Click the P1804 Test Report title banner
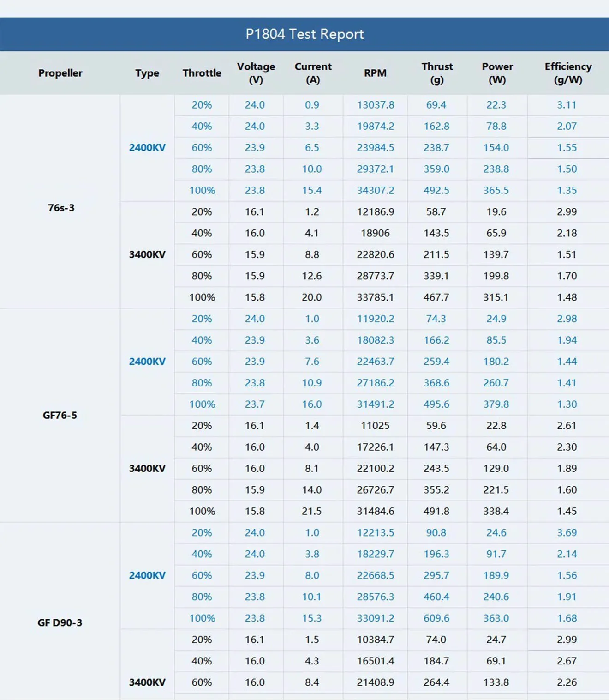The width and height of the screenshot is (609, 700). click(x=304, y=34)
